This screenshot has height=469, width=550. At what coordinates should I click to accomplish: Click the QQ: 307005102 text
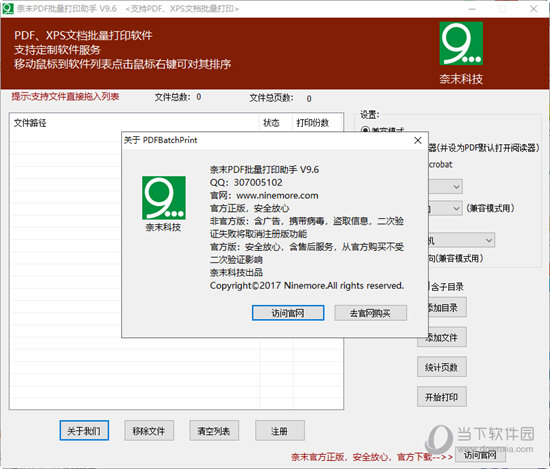[x=246, y=182]
